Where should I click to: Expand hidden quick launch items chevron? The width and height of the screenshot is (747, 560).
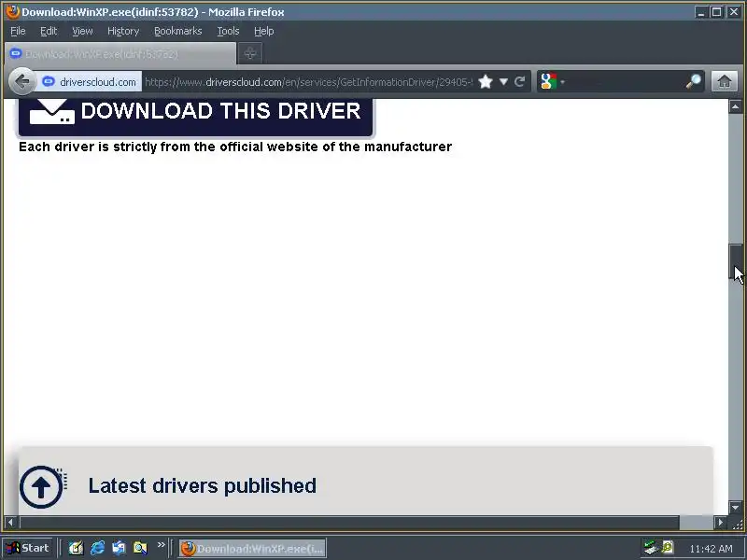(161, 544)
